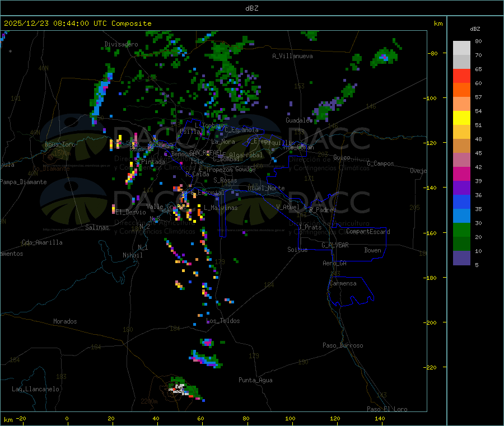504x426 pixels.
Task: Click the 20 dBZ green legend swatch
Action: [x=461, y=244]
